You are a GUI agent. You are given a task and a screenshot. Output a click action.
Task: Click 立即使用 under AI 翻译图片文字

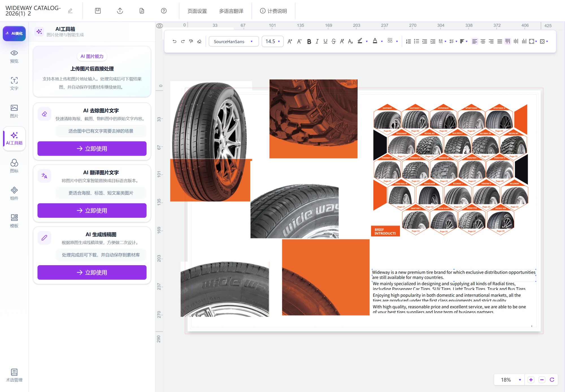[92, 210]
